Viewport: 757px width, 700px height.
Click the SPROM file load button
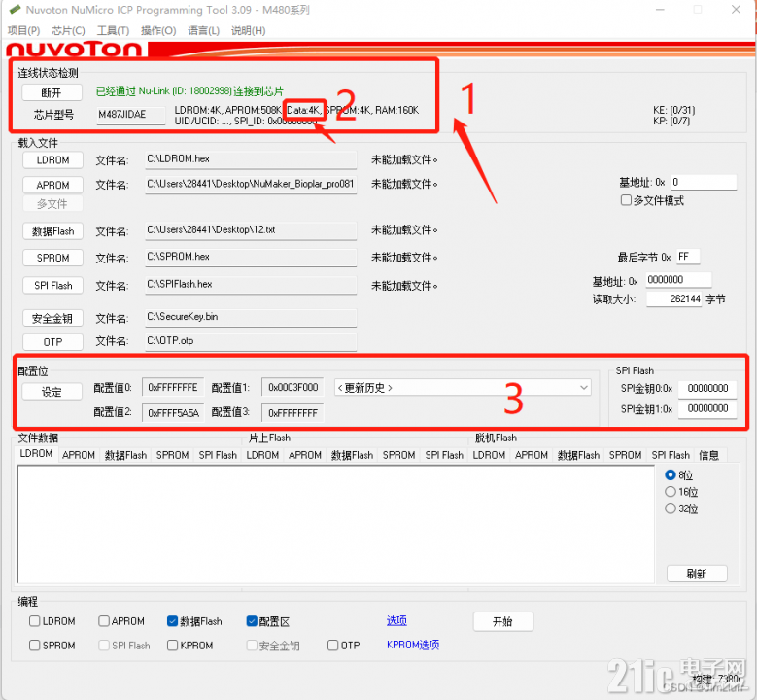[x=52, y=258]
